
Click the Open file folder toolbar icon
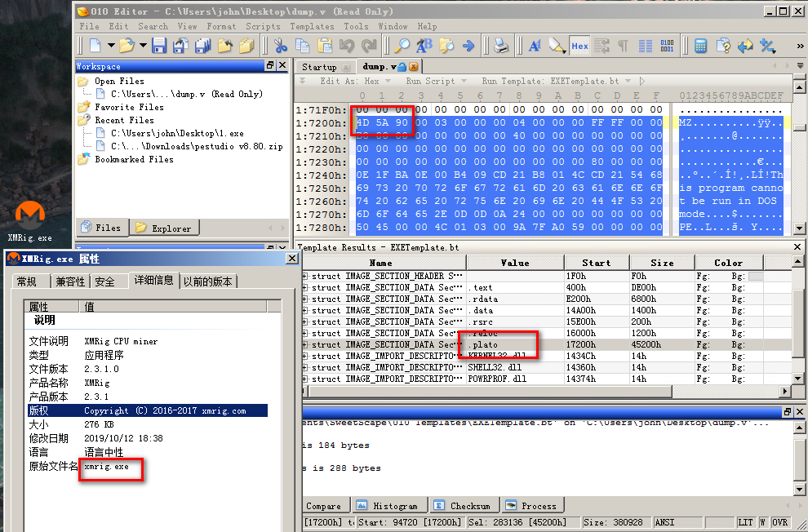click(127, 46)
